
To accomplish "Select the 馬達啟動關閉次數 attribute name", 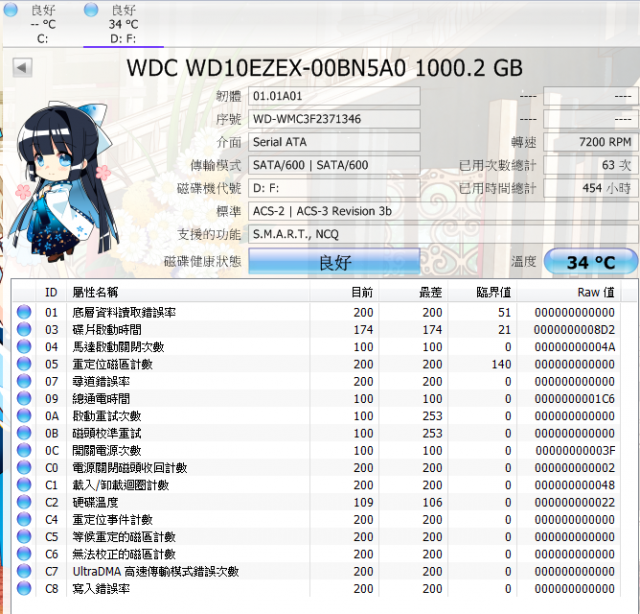I will (x=118, y=347).
